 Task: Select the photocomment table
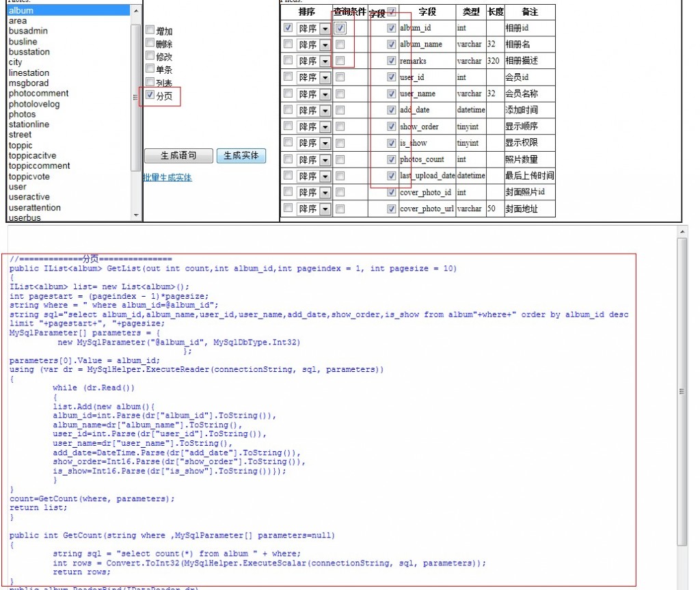(x=68, y=94)
